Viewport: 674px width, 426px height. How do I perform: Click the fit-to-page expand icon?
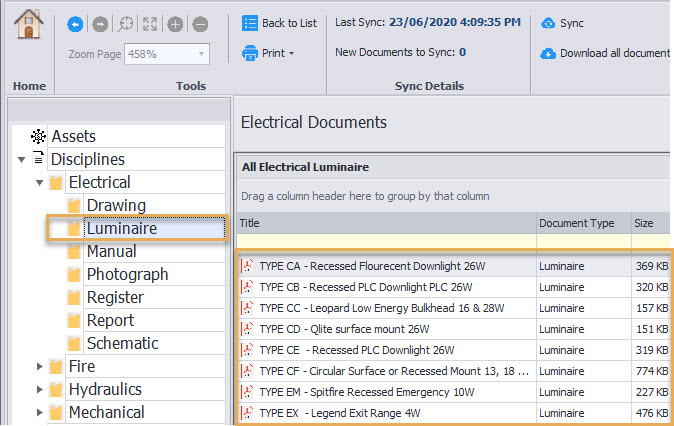150,25
